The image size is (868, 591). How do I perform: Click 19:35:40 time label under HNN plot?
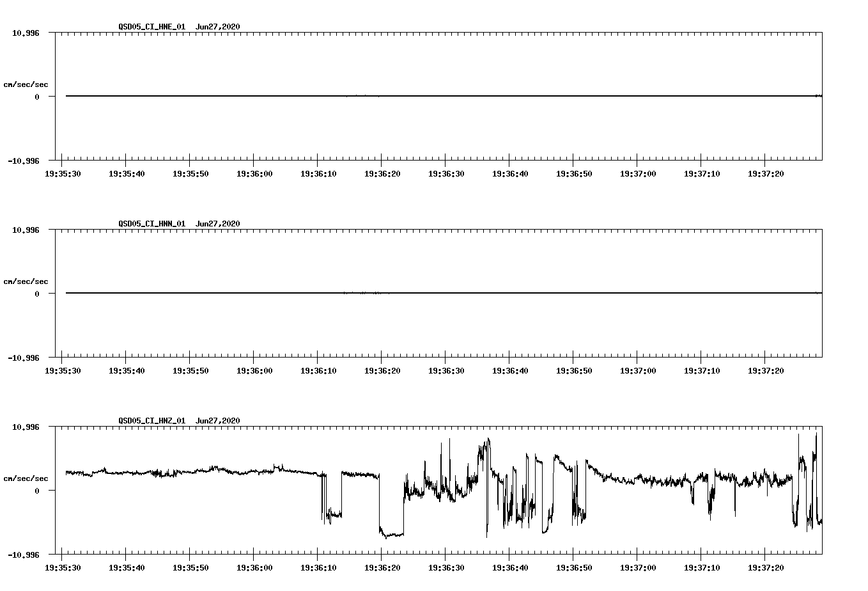[127, 370]
